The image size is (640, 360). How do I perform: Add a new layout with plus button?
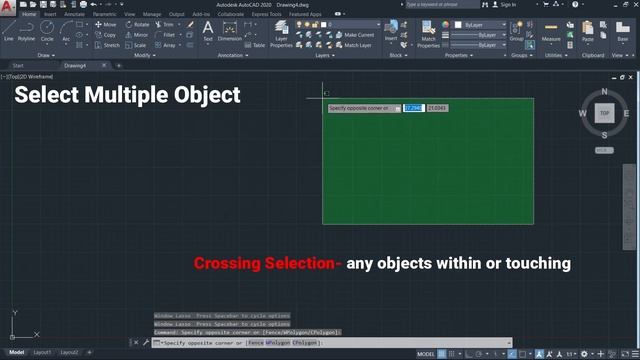(89, 352)
